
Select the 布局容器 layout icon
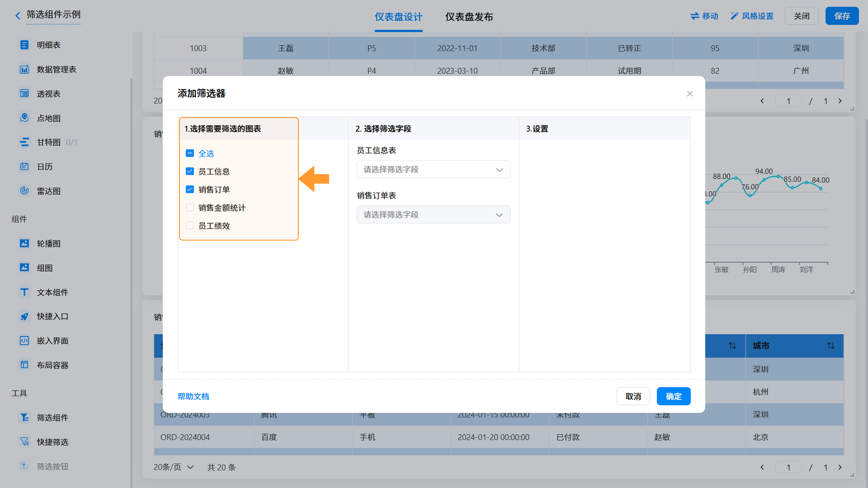(24, 365)
